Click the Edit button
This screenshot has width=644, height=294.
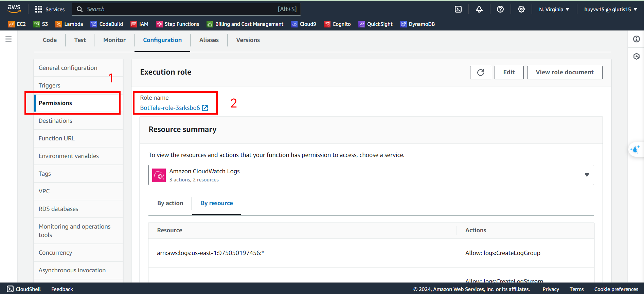coord(509,73)
